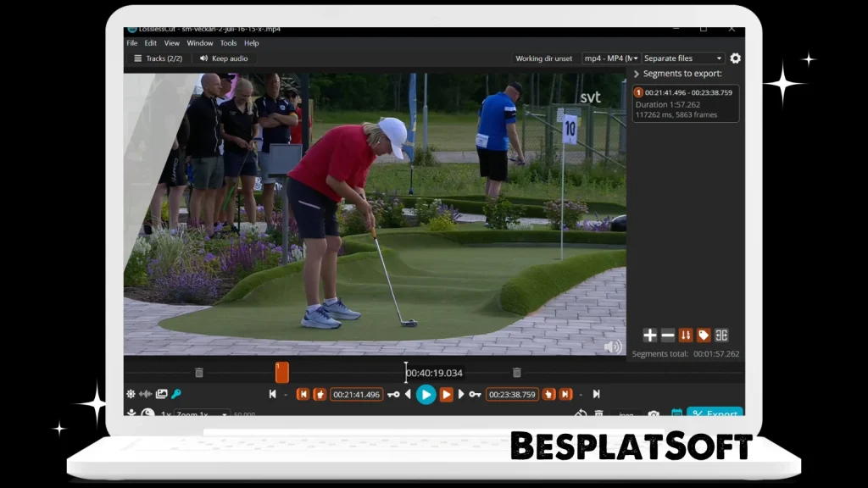The image size is (868, 488).
Task: Mute video using speaker icon
Action: 612,347
